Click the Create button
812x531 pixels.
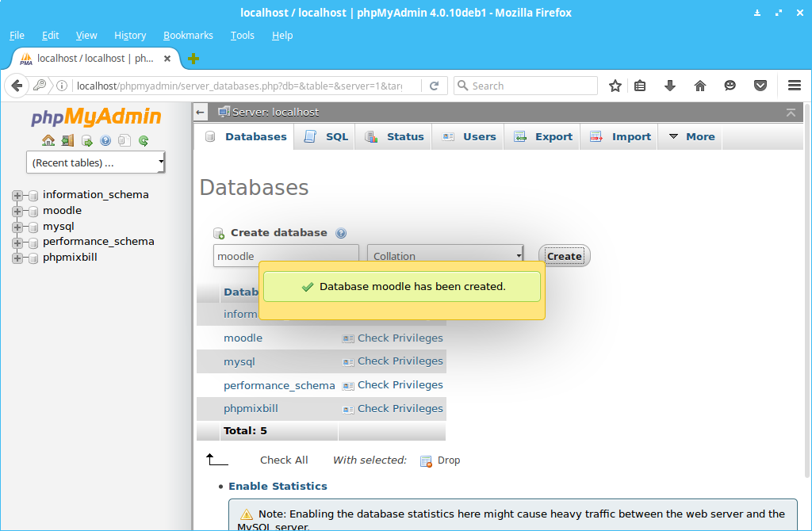coord(565,256)
